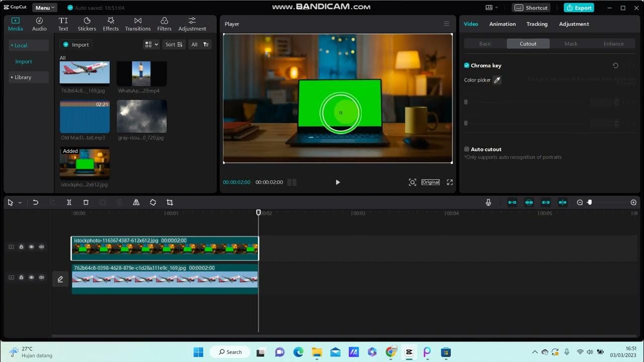Image resolution: width=644 pixels, height=362 pixels.
Task: Reset Chroma key with the reset arrow
Action: (615, 65)
